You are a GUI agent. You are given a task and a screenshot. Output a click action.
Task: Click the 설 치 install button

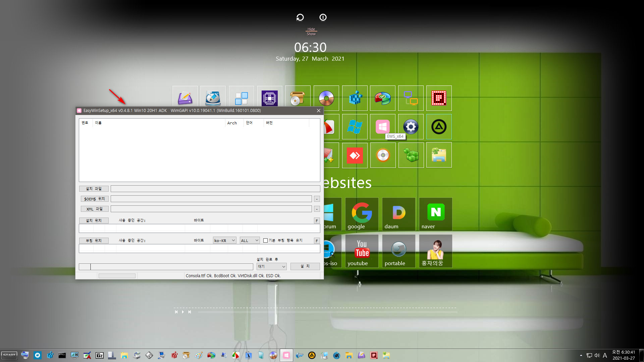click(305, 266)
